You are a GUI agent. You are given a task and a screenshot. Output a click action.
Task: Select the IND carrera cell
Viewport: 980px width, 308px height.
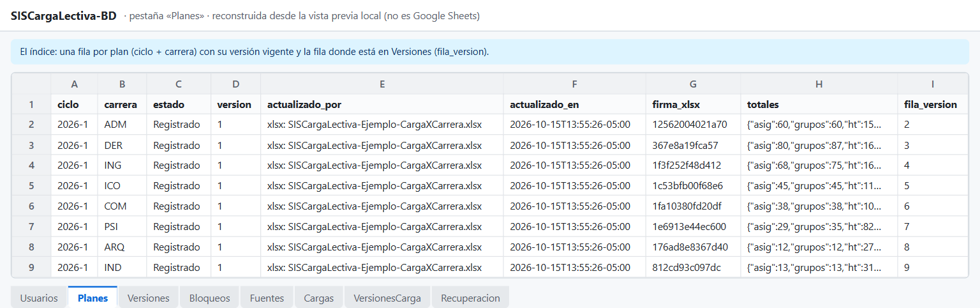pyautogui.click(x=122, y=268)
